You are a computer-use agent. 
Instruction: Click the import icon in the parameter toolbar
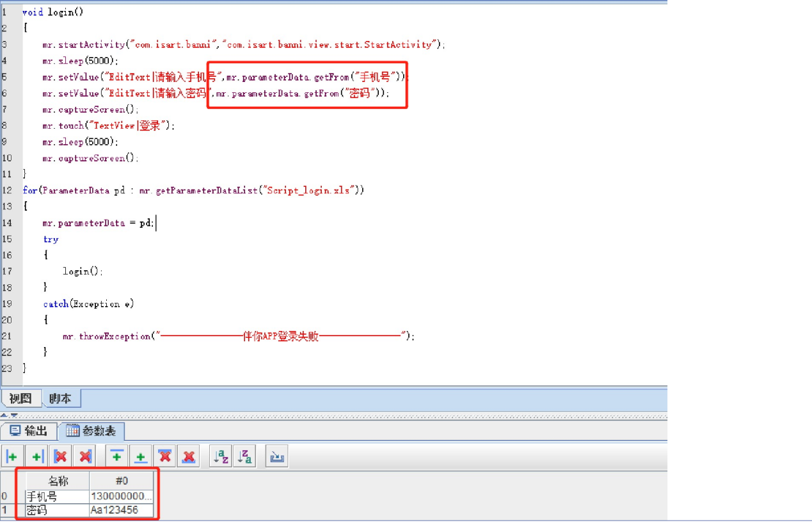[277, 456]
